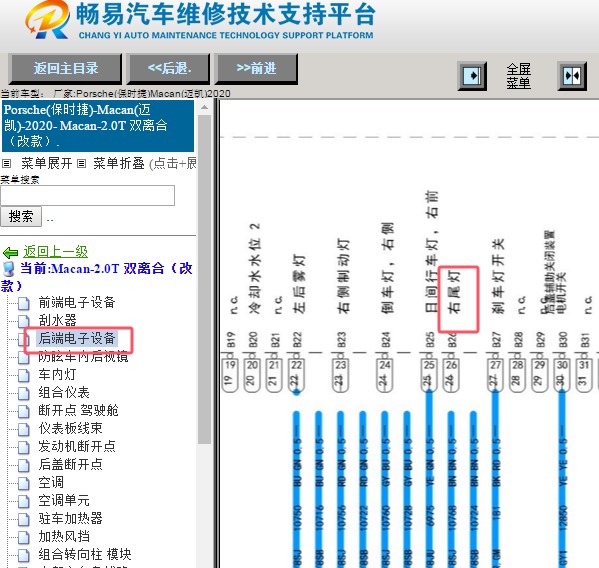Viewport: 599px width, 568px height.
Task: Click the sidebar scrollbar up arrow
Action: click(204, 107)
